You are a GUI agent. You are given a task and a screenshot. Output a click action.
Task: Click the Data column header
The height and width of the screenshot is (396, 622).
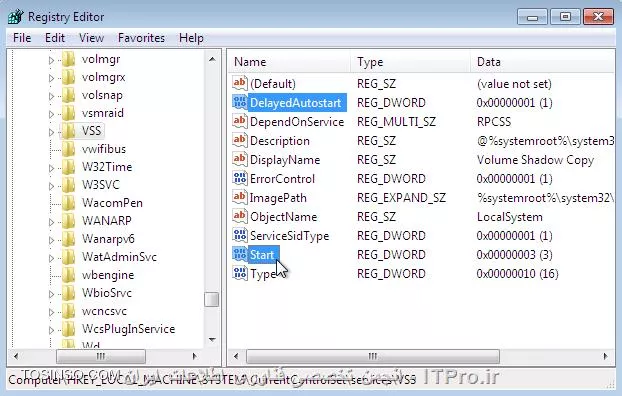point(543,62)
